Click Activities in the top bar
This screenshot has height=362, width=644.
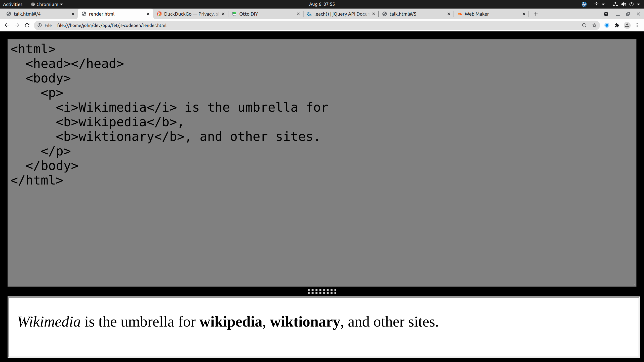[13, 4]
